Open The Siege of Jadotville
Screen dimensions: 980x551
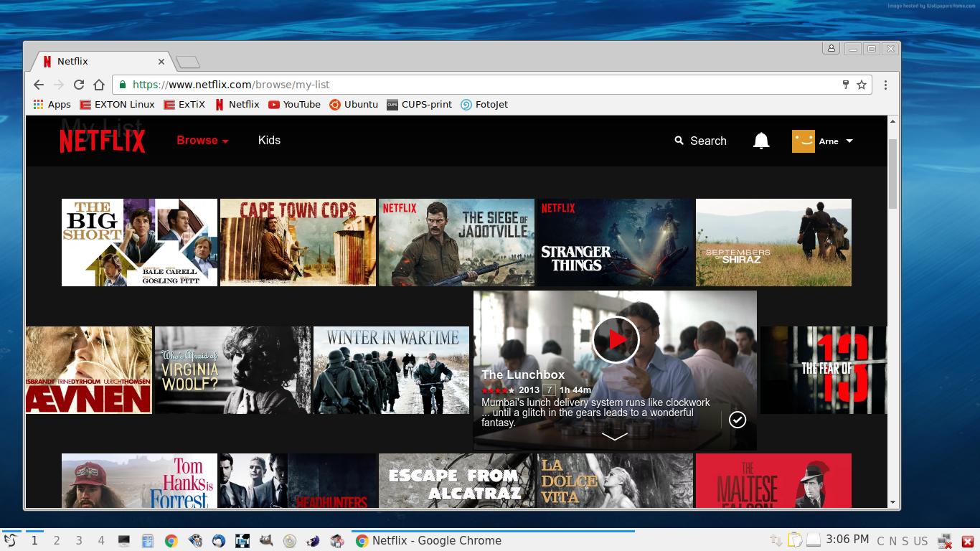pos(456,242)
